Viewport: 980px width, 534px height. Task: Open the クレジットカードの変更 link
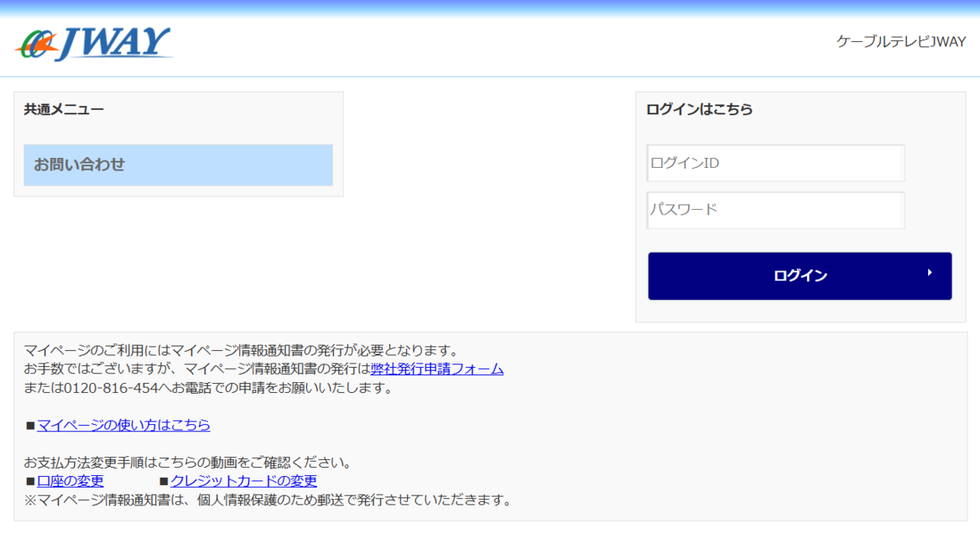pyautogui.click(x=244, y=481)
